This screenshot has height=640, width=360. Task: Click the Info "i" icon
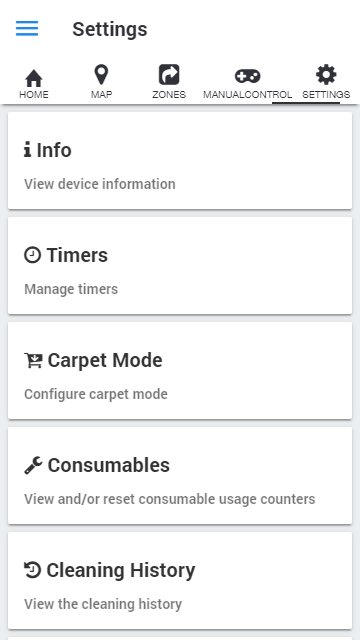[27, 150]
